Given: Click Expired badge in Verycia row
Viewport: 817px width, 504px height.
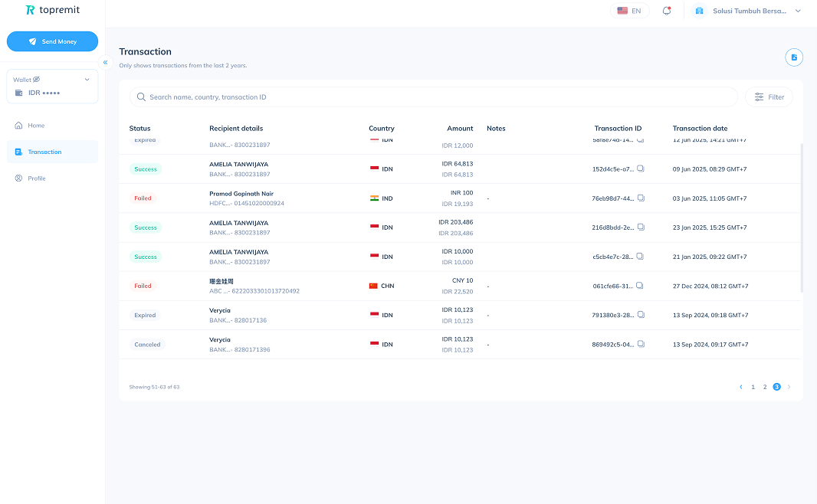Looking at the screenshot, I should tap(145, 315).
